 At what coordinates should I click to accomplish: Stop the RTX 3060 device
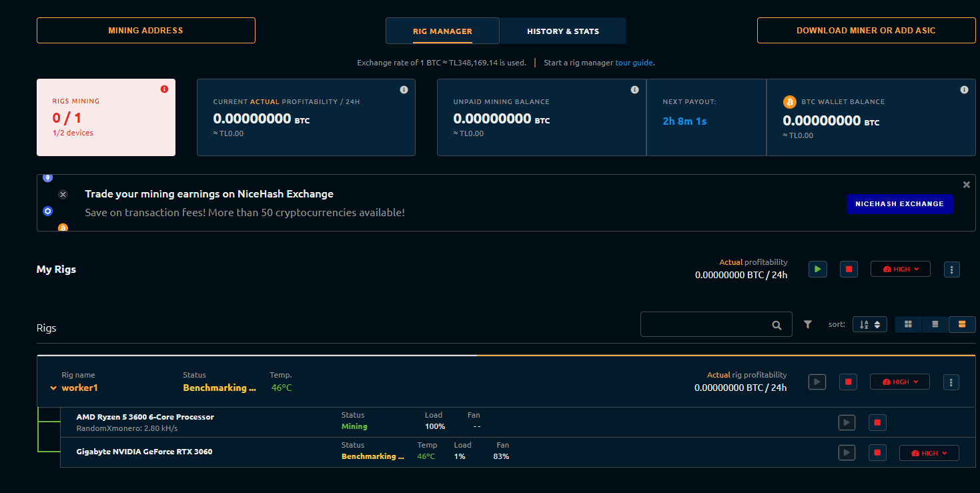coord(877,452)
